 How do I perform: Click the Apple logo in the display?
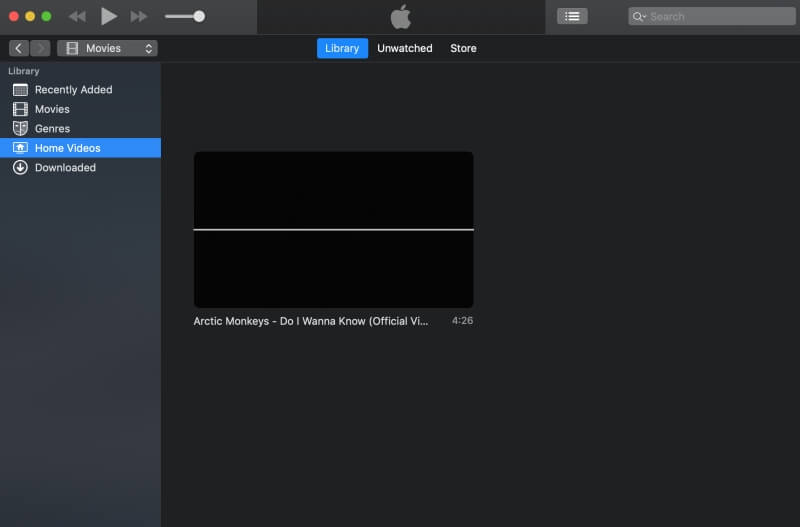pos(401,17)
